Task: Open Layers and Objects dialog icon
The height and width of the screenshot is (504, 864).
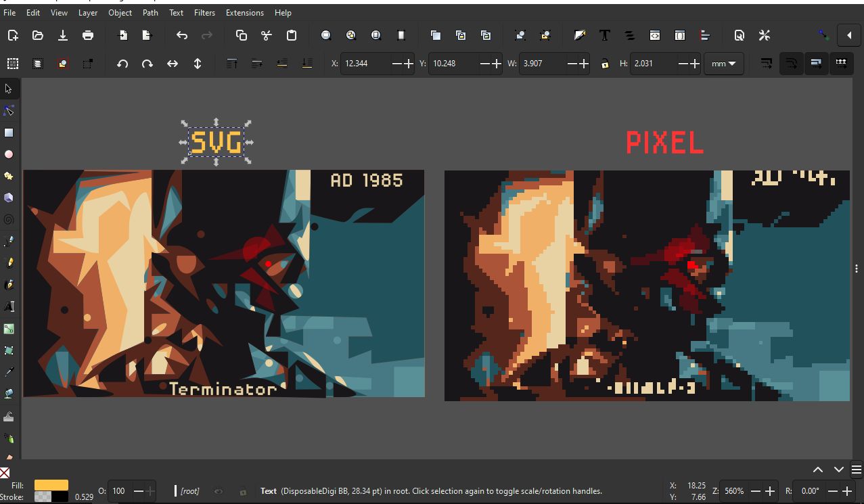Action: tap(629, 35)
